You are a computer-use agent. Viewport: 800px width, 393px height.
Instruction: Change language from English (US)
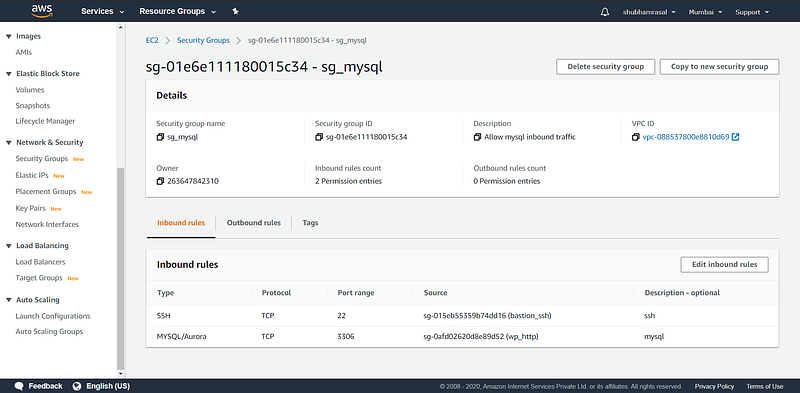click(x=108, y=386)
